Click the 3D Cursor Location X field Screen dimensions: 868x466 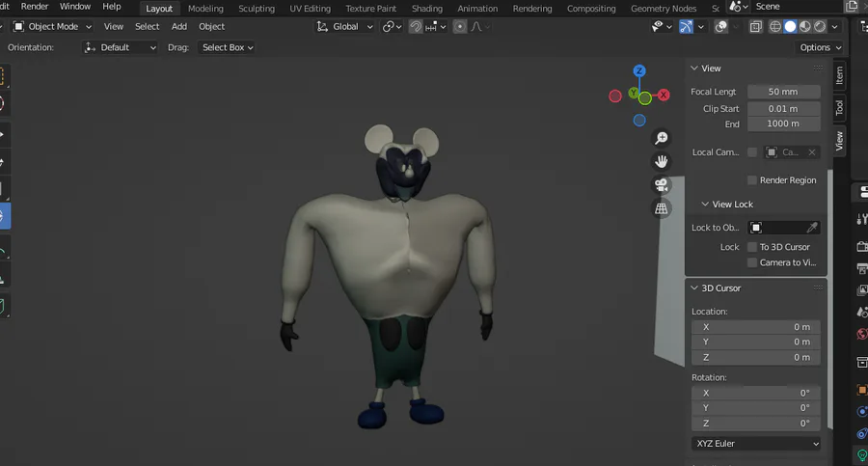(x=756, y=327)
